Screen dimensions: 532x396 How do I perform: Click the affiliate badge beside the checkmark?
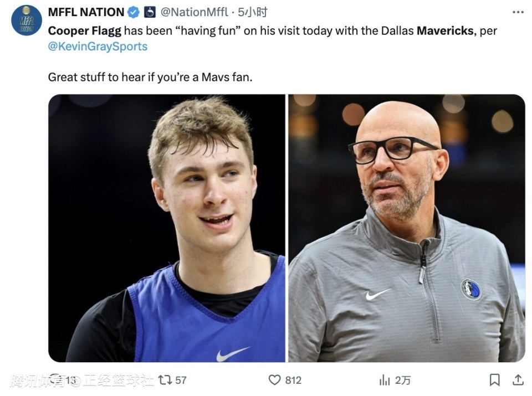coord(150,12)
